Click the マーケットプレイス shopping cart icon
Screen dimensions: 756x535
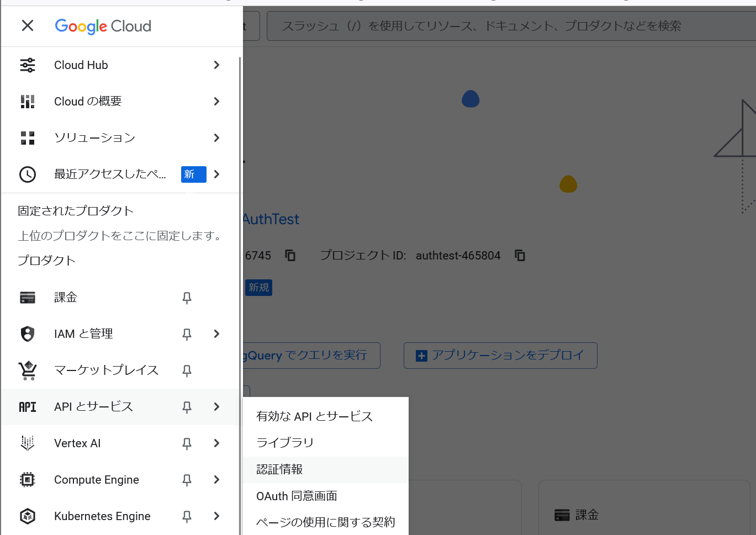[x=28, y=370]
